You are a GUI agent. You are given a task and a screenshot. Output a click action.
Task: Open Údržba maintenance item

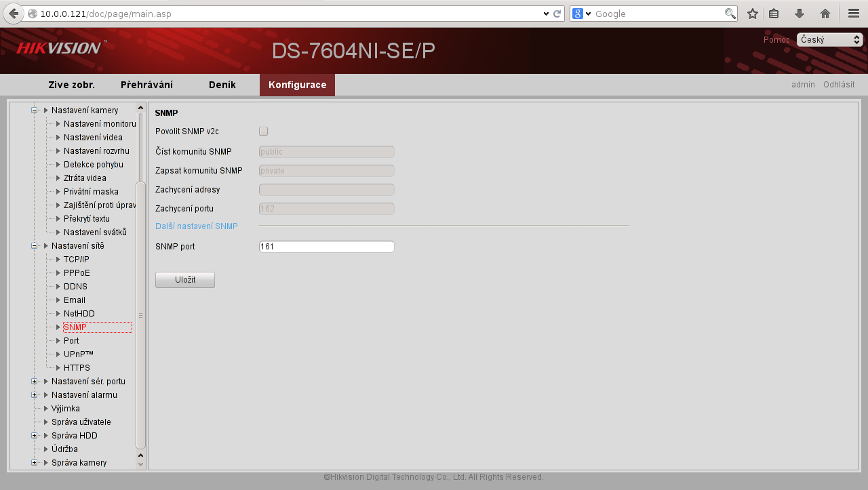tap(64, 449)
